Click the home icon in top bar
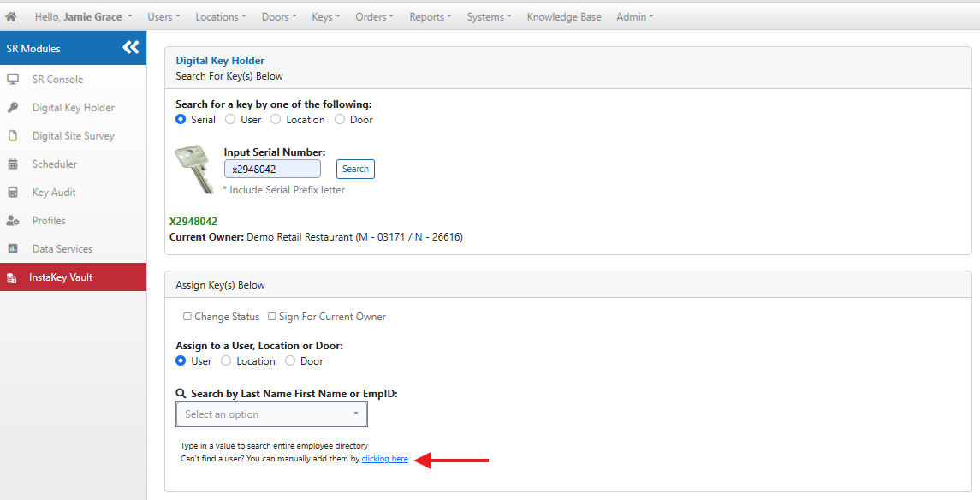 coord(10,17)
